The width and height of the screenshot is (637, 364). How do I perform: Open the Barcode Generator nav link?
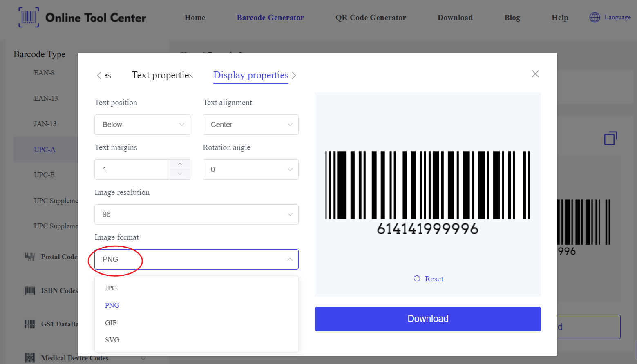click(x=270, y=18)
